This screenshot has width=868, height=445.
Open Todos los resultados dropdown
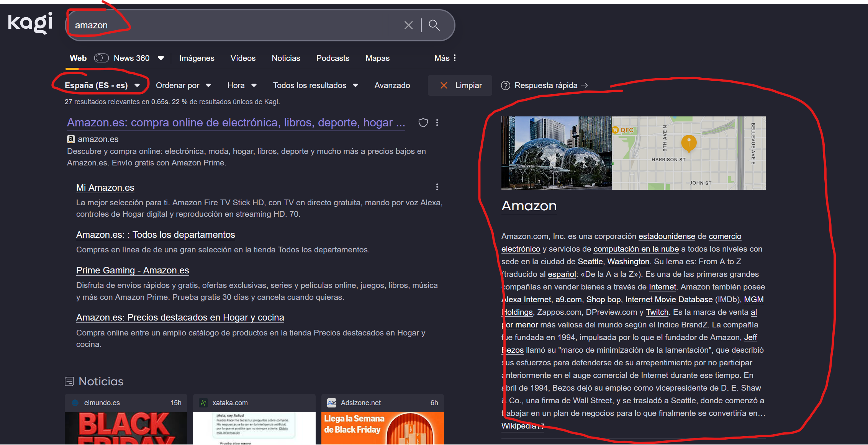click(315, 85)
